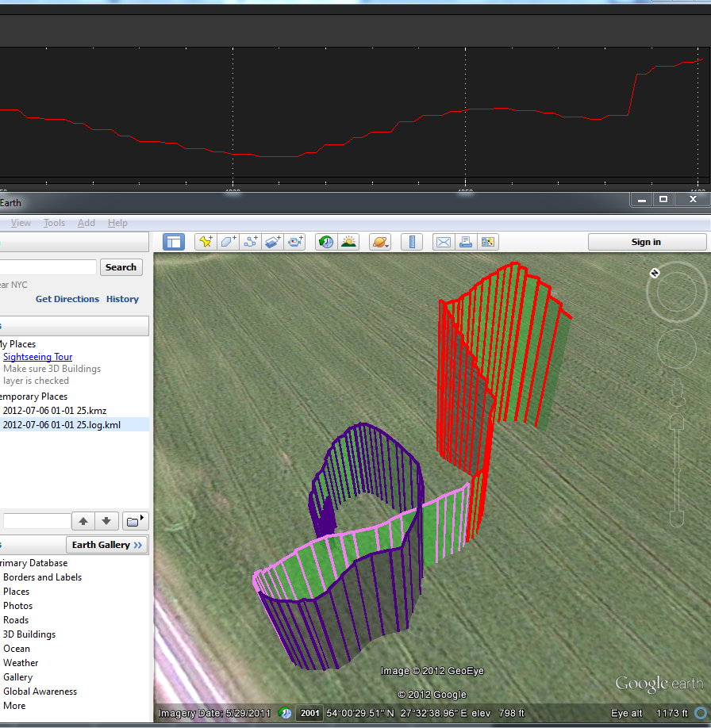The image size is (711, 728).
Task: Toggle the sidebar panel button
Action: [173, 242]
